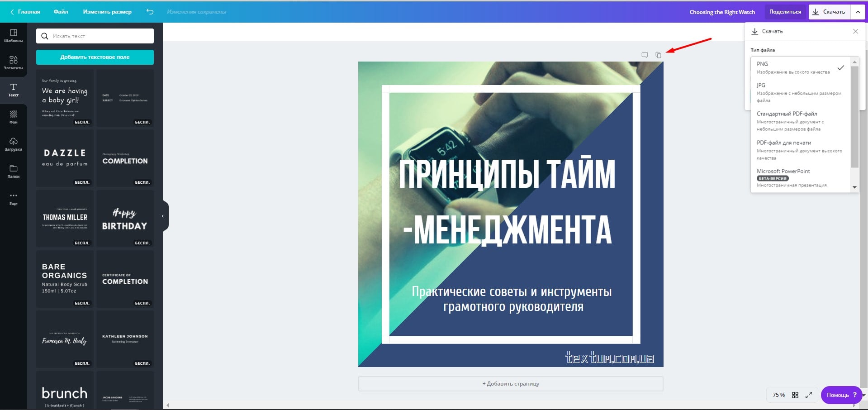
Task: Open the Изменить размер menu
Action: [107, 12]
